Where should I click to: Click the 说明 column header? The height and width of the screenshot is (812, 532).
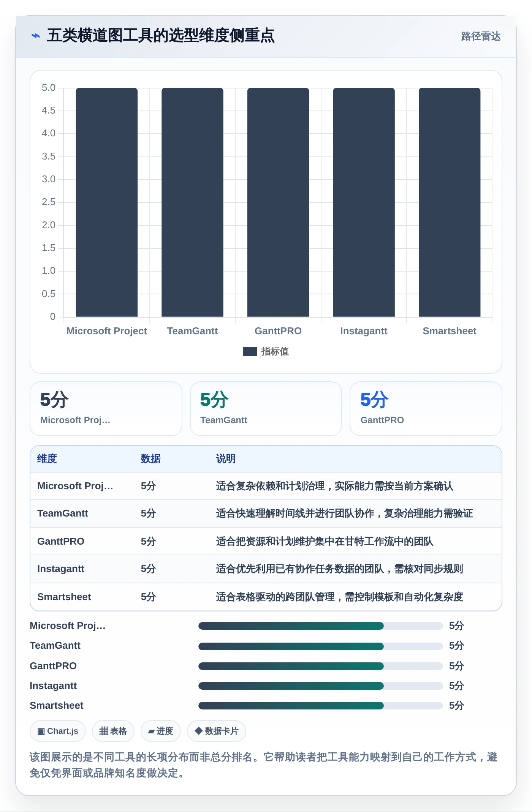(x=226, y=458)
